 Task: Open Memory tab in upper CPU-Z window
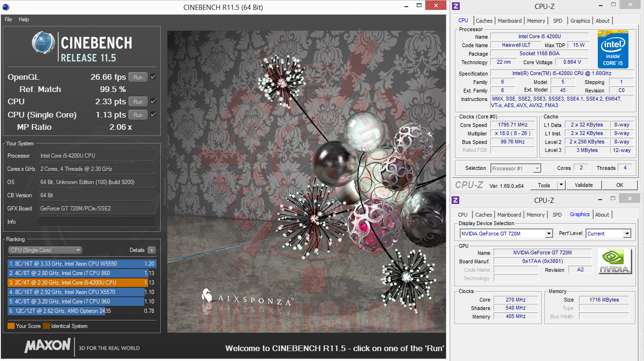(537, 21)
